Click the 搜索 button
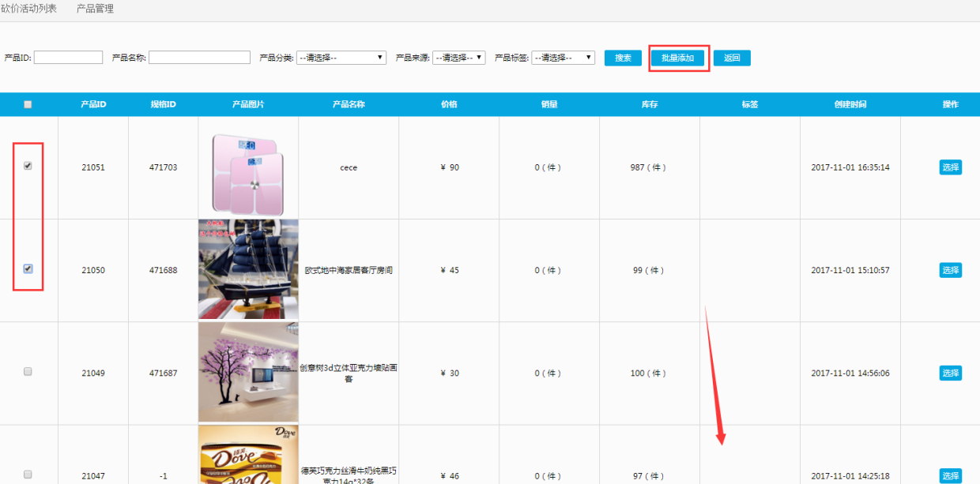Viewport: 980px width, 484px height. [x=623, y=58]
